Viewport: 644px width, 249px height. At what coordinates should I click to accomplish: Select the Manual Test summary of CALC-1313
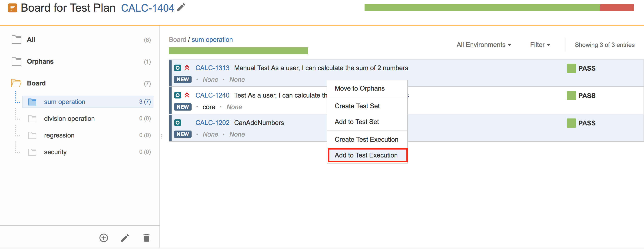(321, 68)
